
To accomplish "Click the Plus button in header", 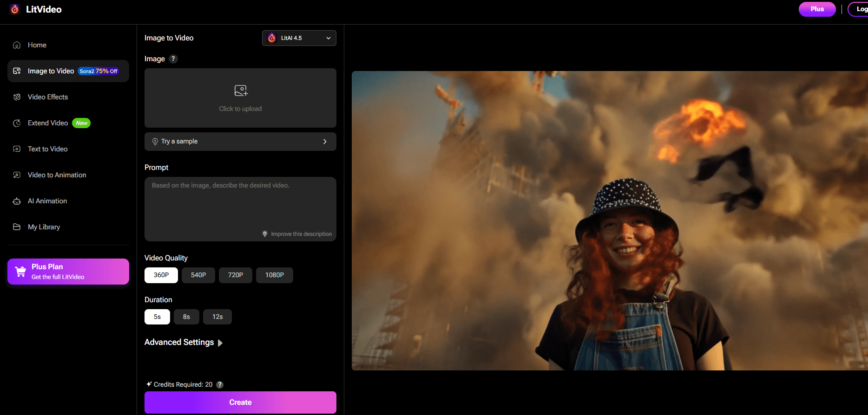I will 817,9.
